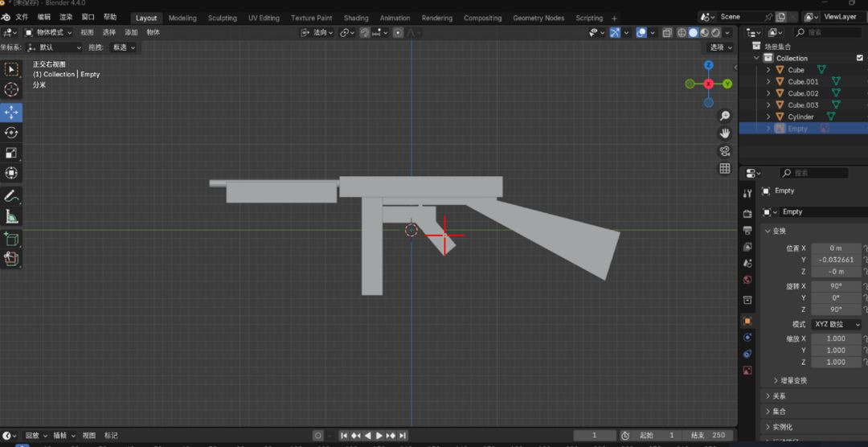Screen dimensions: 868x447
Task: Open the coordinate system 默认 dropdown
Action: (55, 47)
